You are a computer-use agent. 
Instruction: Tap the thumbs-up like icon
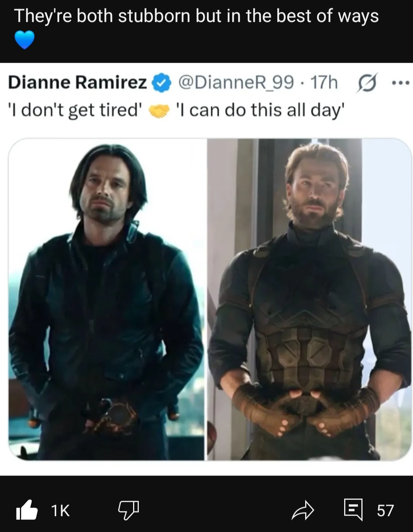coord(27,510)
